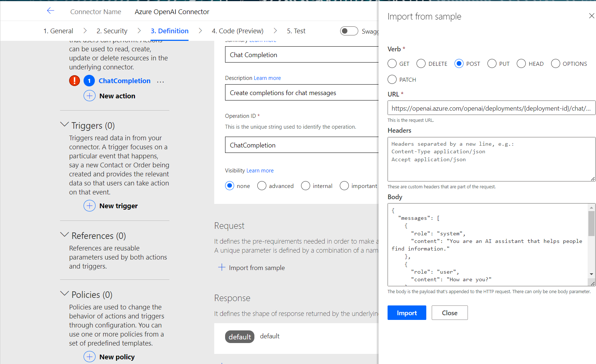
Task: Open the ChatCompletion action ellipsis menu
Action: tap(160, 81)
